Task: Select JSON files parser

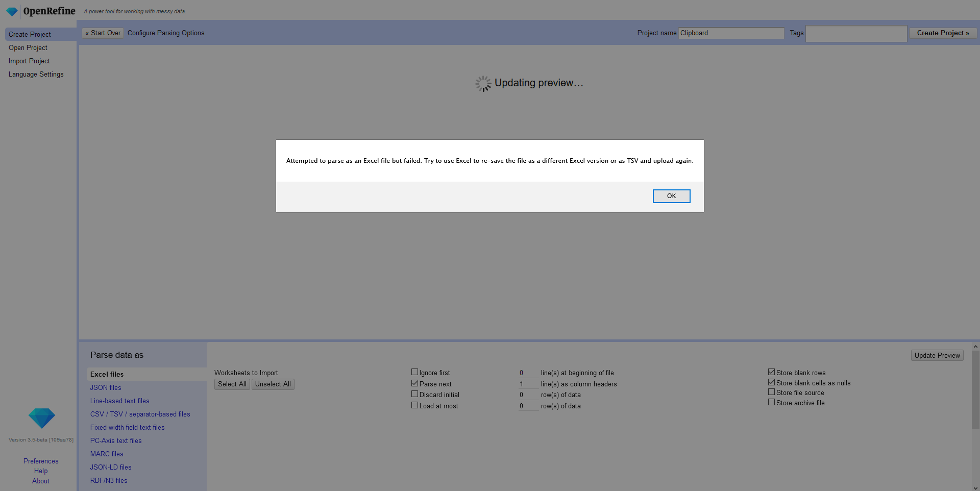Action: tap(106, 387)
